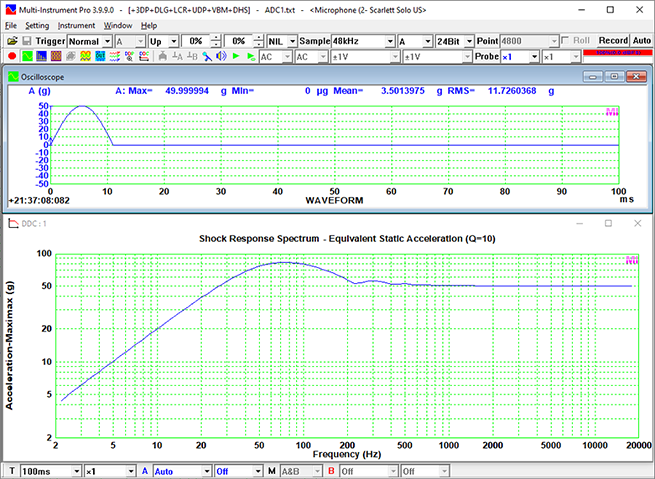This screenshot has width=655, height=479.
Task: Click the green play icon
Action: tap(236, 57)
